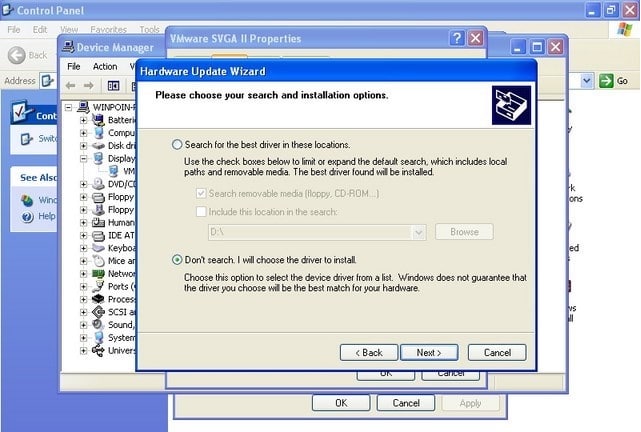Click the Windows Update link under See Also
This screenshot has width=641, height=432.
tap(47, 200)
